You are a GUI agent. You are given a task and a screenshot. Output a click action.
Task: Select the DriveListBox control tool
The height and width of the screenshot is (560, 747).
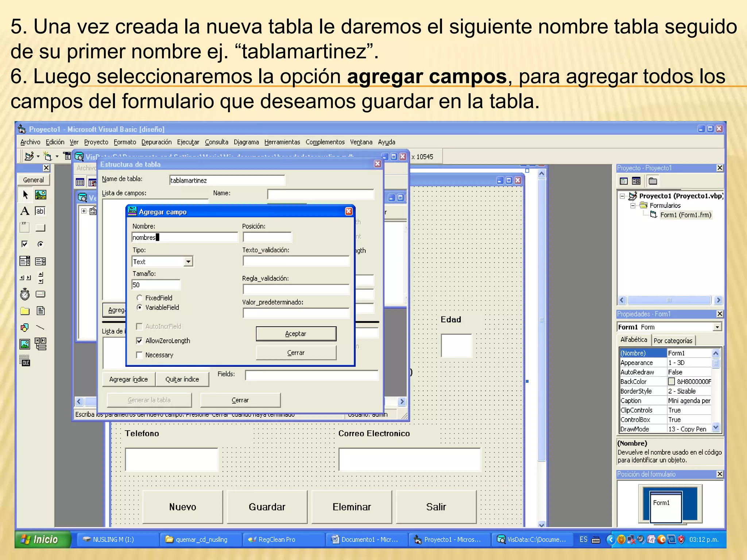tap(40, 294)
